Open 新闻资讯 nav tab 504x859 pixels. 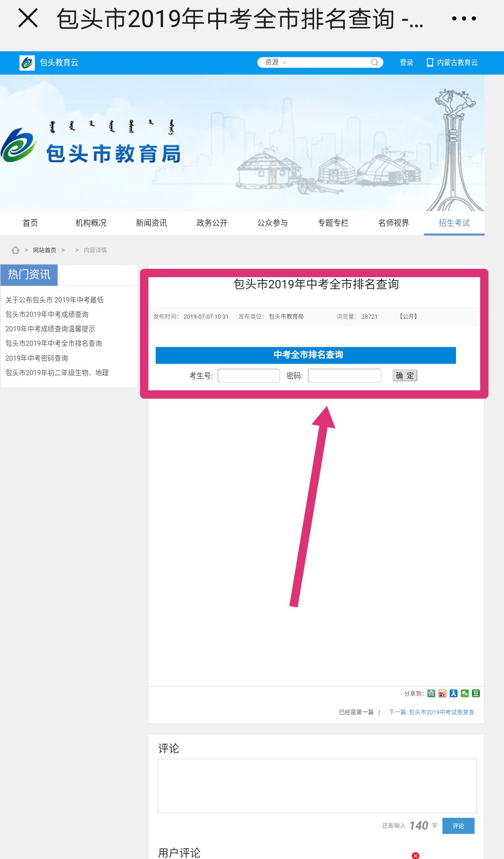pyautogui.click(x=151, y=223)
